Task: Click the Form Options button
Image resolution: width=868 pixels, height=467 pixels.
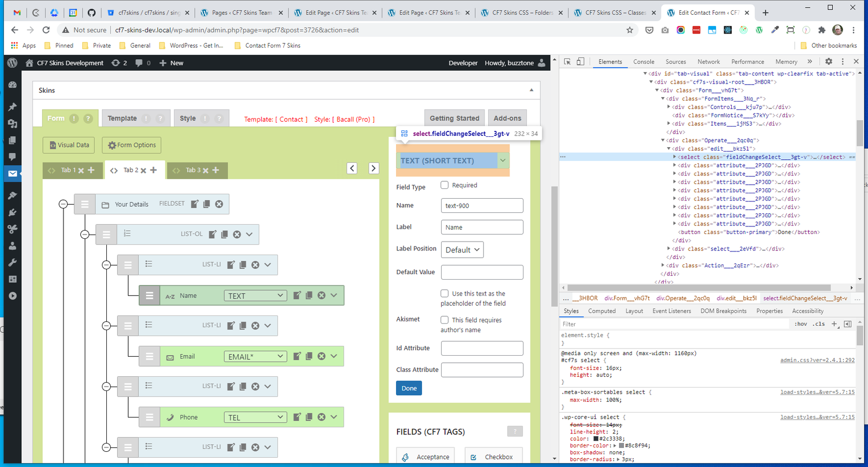Action: pos(132,145)
